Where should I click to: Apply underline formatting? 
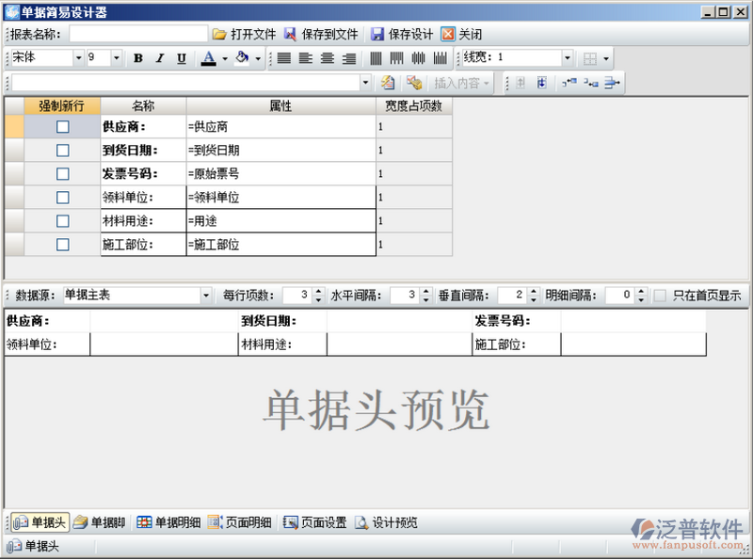click(x=181, y=58)
